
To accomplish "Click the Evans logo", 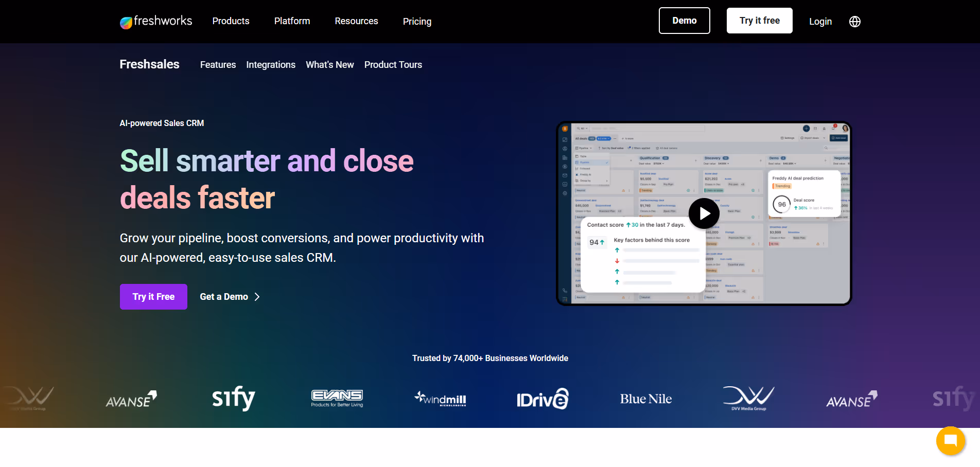I will pos(337,399).
